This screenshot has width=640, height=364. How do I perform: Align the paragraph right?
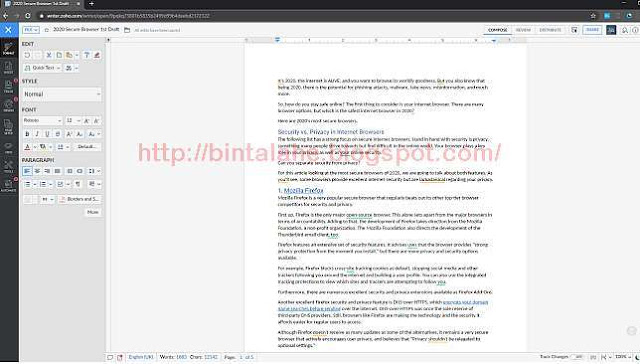pyautogui.click(x=47, y=171)
